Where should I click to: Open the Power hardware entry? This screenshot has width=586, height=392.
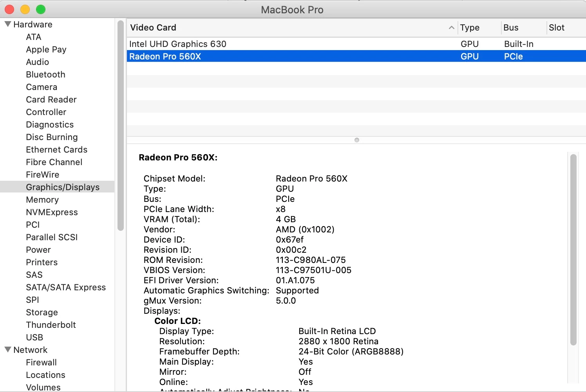[38, 250]
